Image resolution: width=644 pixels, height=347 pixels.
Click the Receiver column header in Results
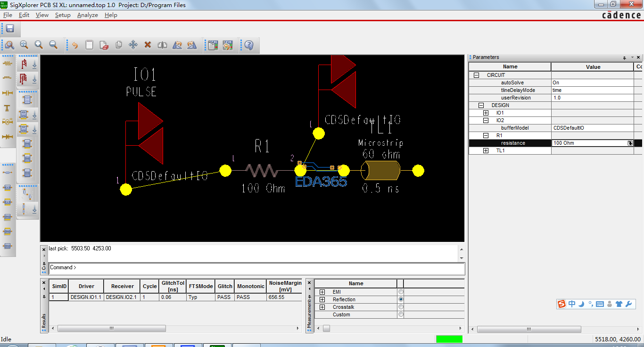(123, 286)
